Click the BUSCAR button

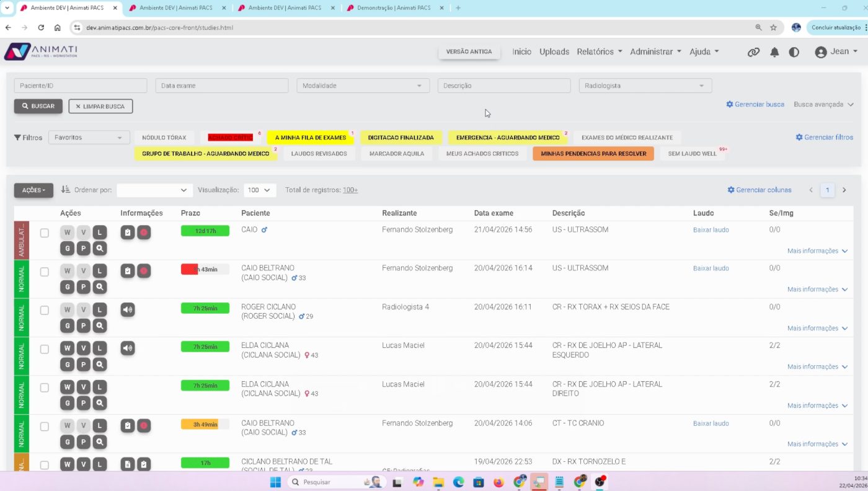38,106
